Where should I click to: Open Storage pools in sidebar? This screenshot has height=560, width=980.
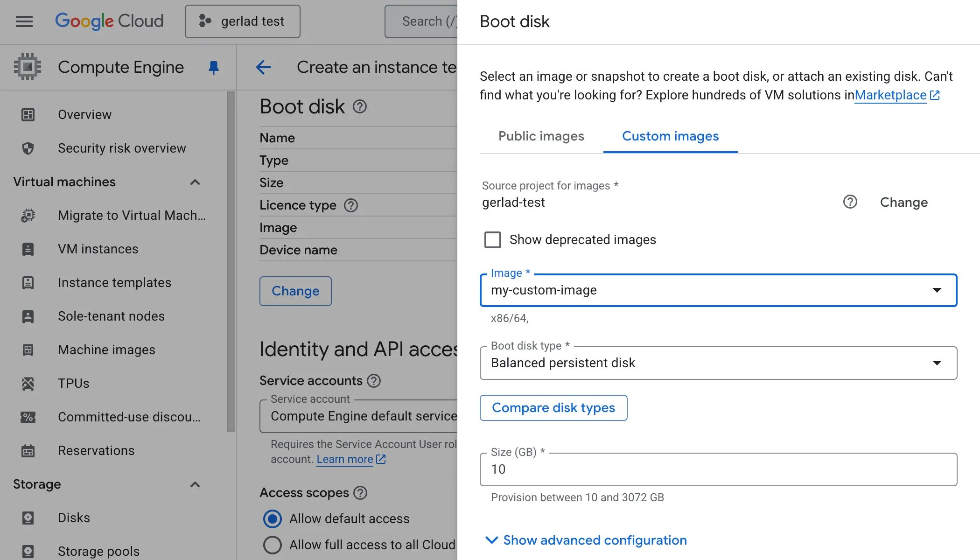coord(98,552)
